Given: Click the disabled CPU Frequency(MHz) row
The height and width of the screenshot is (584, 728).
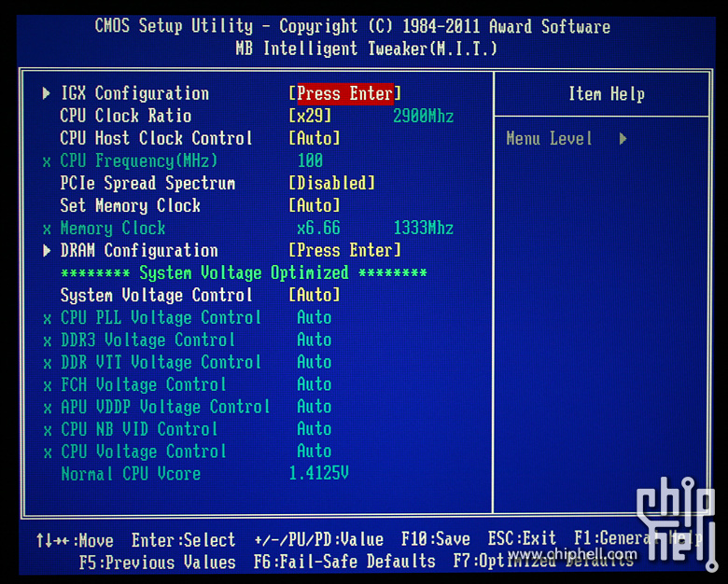Looking at the screenshot, I should [x=139, y=160].
